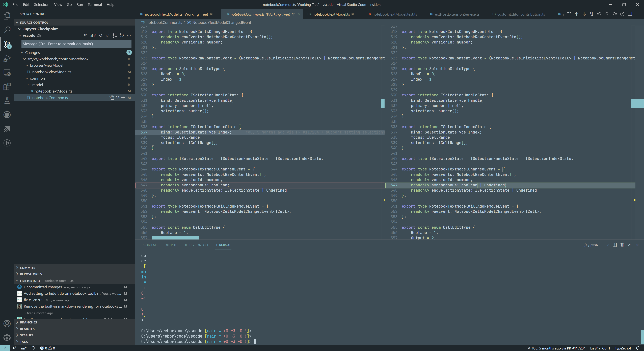Kill terminal with trash icon

tap(622, 245)
